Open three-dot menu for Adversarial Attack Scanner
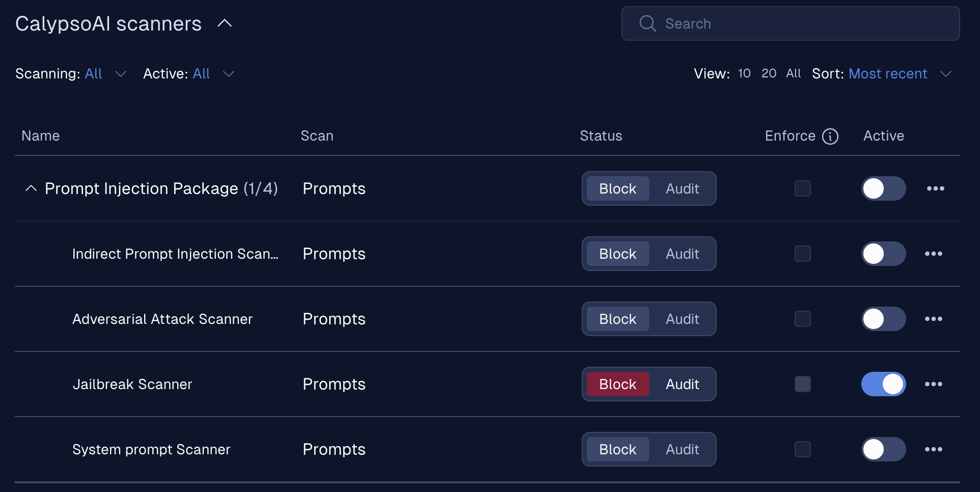The image size is (980, 492). (933, 319)
